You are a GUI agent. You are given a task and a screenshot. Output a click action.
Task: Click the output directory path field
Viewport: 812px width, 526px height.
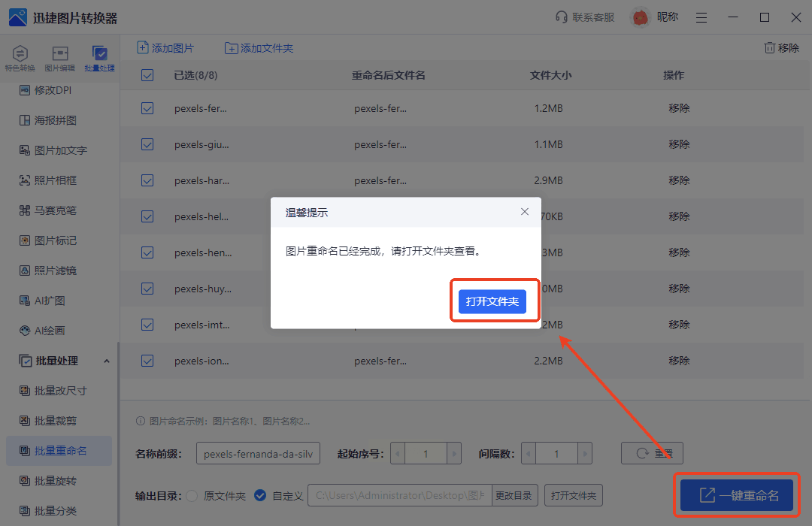[400, 495]
